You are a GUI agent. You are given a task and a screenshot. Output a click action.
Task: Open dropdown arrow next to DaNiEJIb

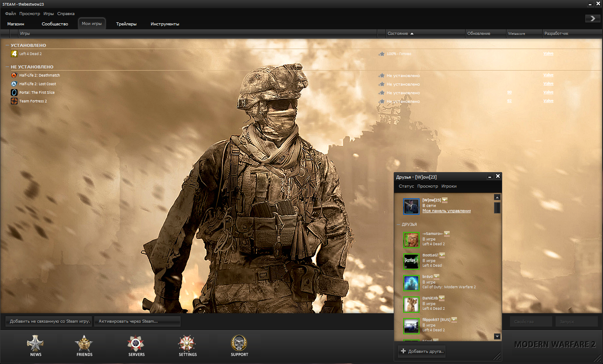[441, 298]
